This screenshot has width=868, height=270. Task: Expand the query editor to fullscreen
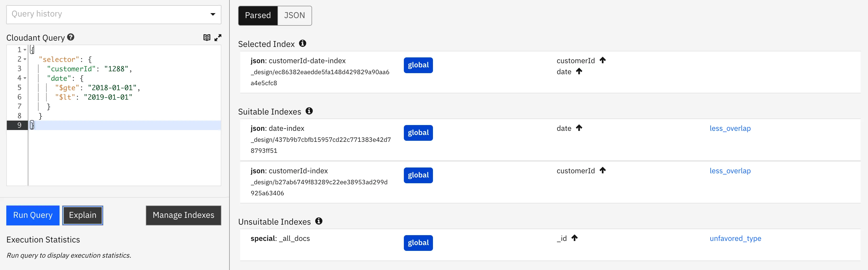218,38
